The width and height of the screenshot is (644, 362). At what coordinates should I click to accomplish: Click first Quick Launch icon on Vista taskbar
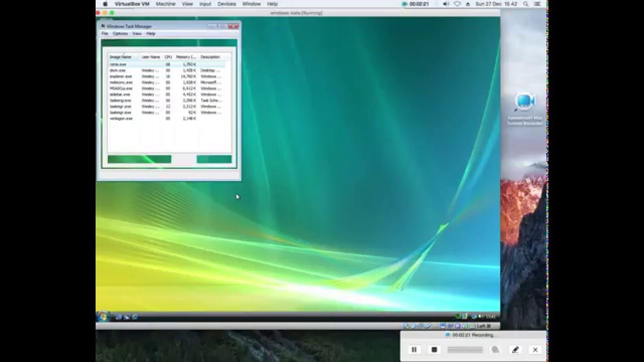coord(119,317)
